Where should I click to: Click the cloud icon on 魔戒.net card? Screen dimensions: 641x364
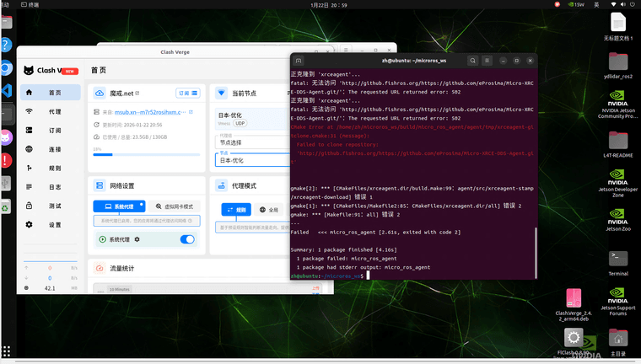click(x=100, y=94)
